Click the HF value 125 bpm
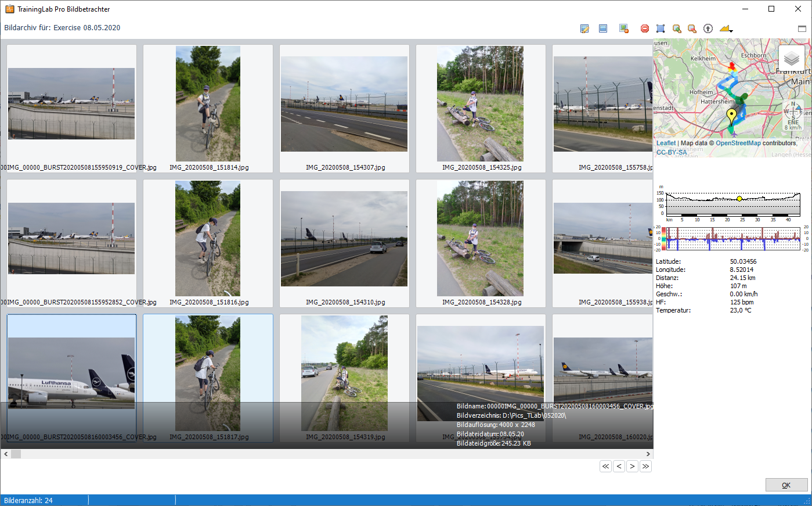The width and height of the screenshot is (812, 506). tap(742, 302)
